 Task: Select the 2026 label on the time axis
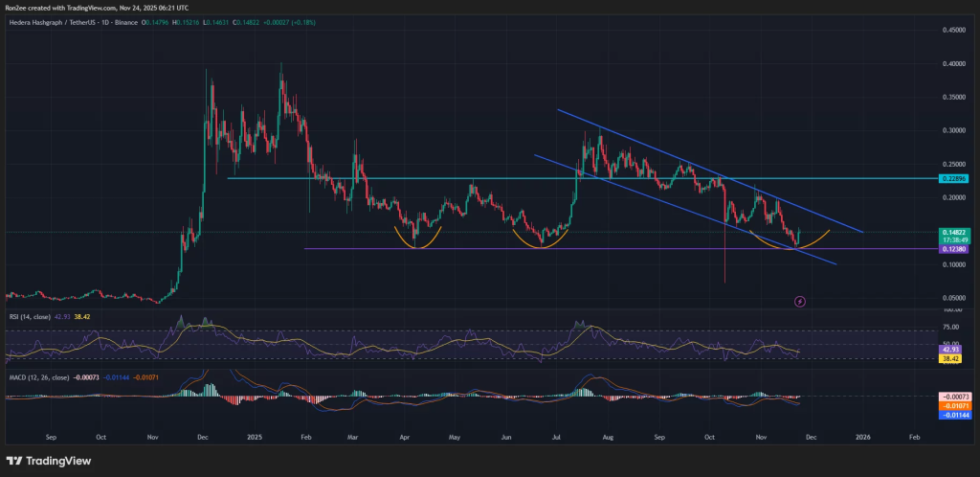click(x=863, y=436)
